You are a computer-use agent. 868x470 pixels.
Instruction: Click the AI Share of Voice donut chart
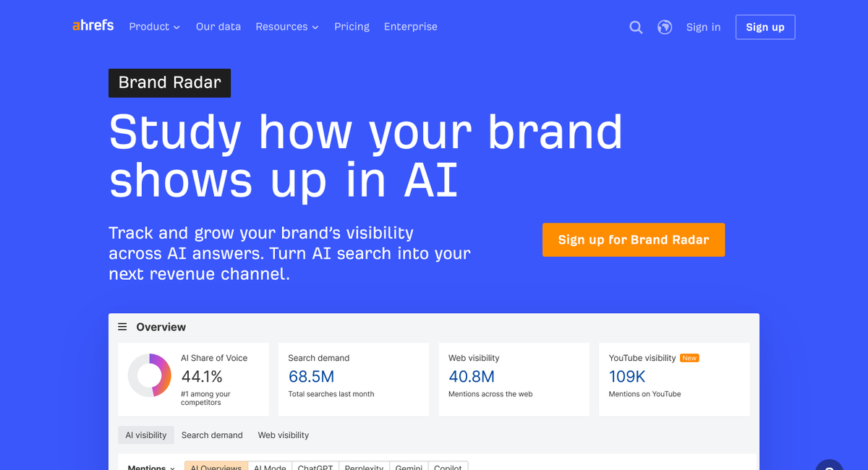[x=150, y=375]
